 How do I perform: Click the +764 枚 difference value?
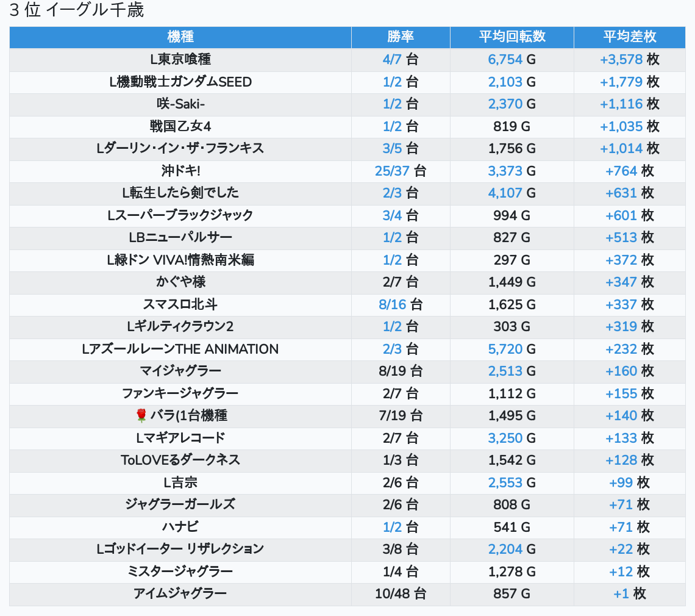coord(629,171)
